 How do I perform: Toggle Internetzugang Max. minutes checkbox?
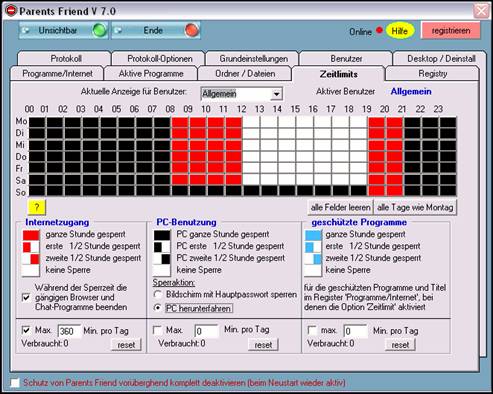[x=26, y=330]
